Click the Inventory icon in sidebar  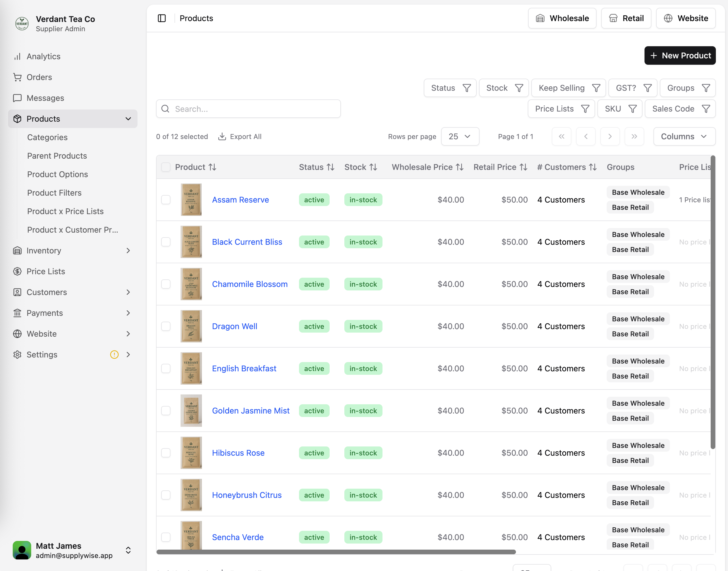tap(18, 251)
